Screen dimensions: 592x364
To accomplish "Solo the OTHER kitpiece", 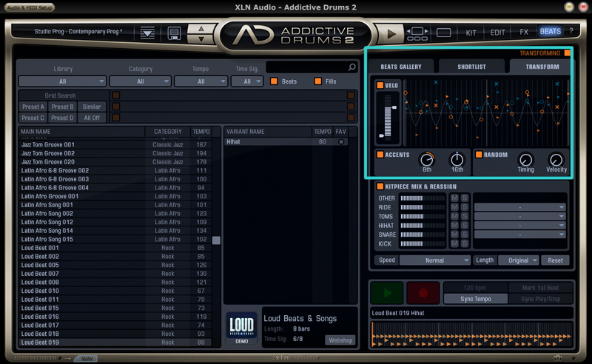I will tap(465, 198).
